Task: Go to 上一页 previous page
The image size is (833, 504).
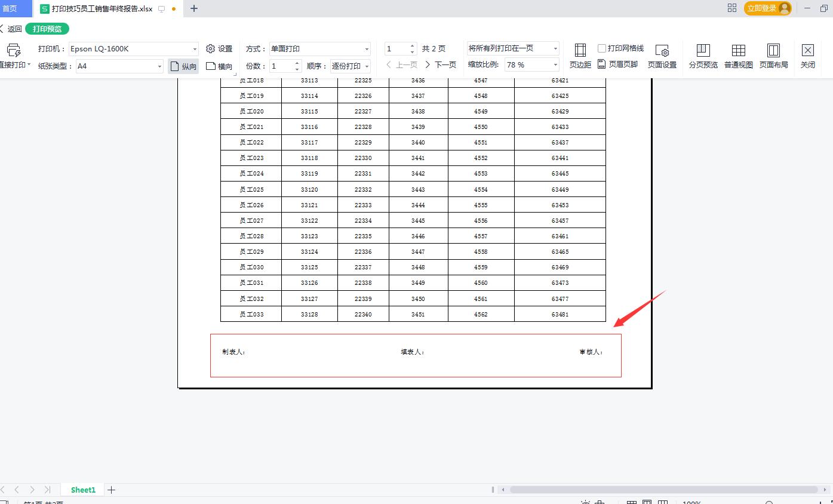Action: [402, 64]
